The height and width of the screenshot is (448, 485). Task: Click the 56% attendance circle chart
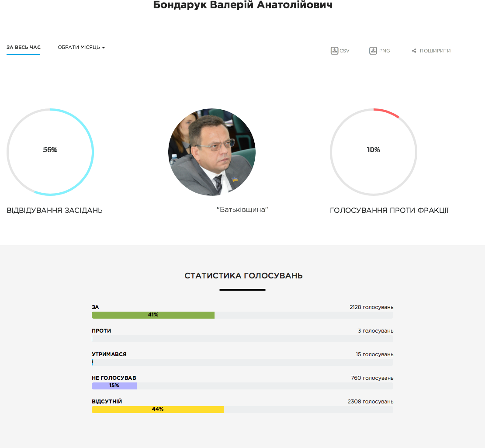click(50, 152)
